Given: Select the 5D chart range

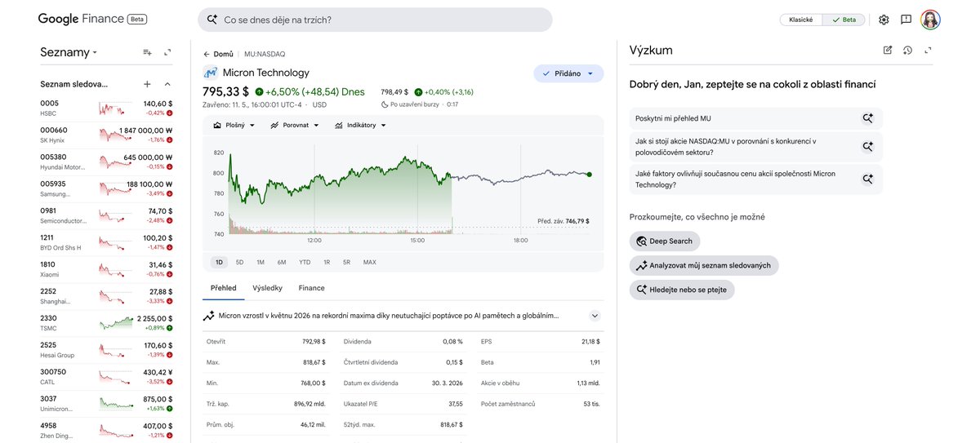Looking at the screenshot, I should click(239, 262).
